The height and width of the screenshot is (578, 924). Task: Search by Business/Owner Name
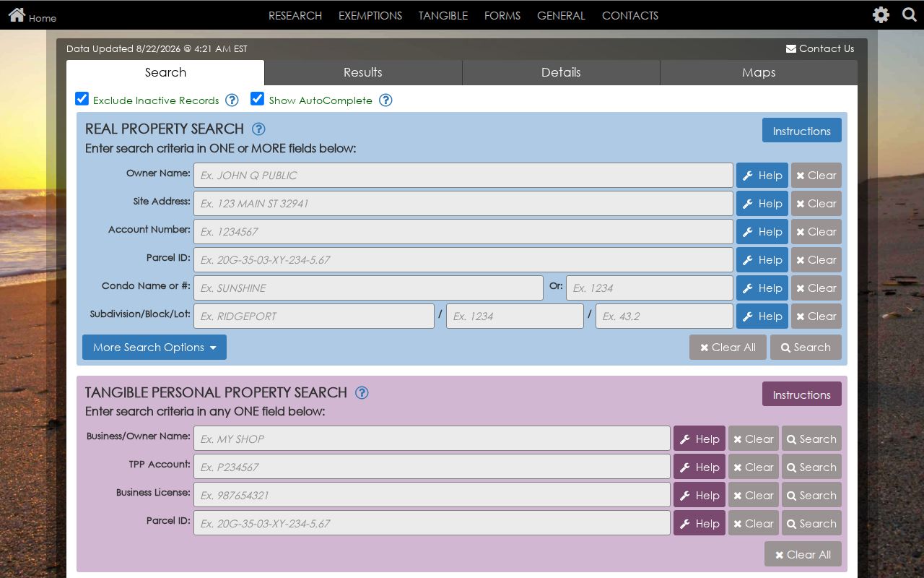pos(811,439)
